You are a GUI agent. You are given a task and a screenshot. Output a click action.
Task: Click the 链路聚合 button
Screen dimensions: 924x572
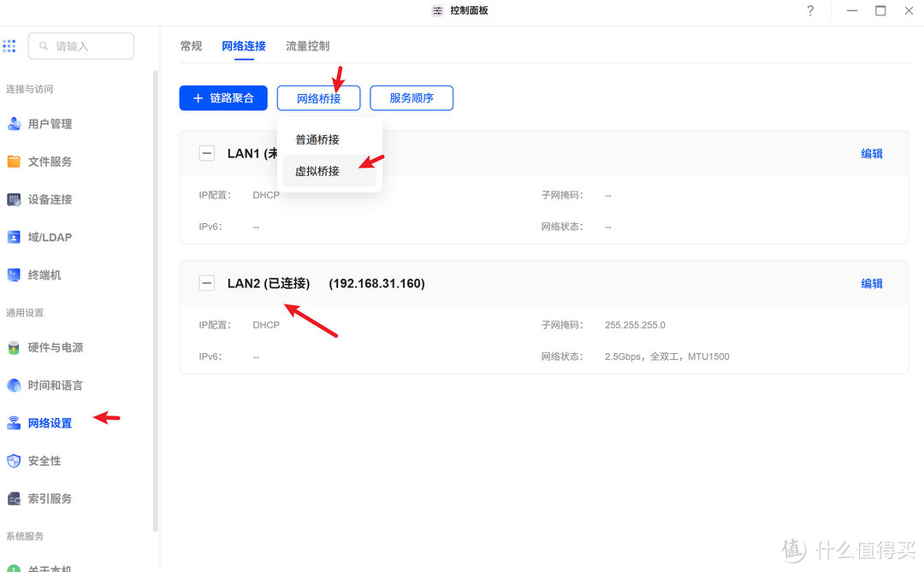[x=223, y=97]
